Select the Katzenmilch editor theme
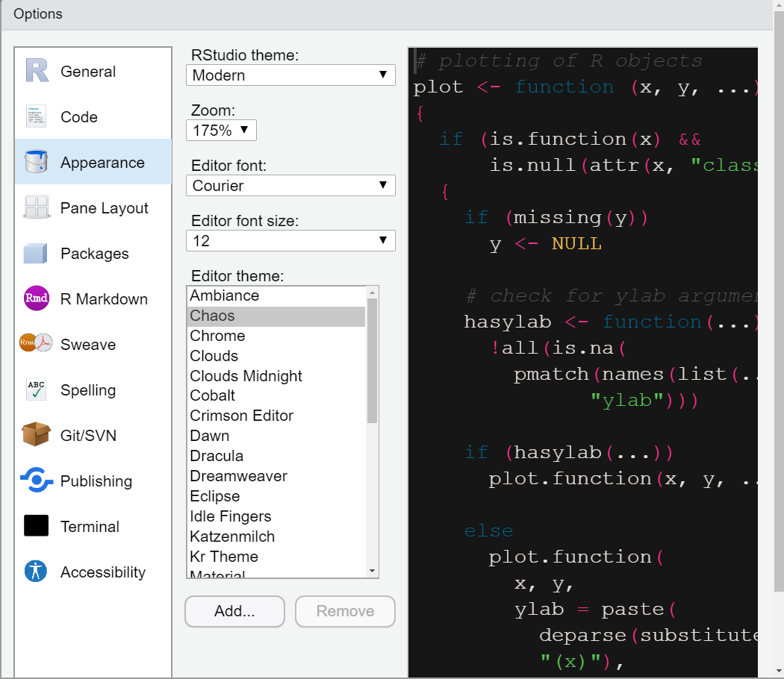The image size is (784, 679). click(276, 536)
